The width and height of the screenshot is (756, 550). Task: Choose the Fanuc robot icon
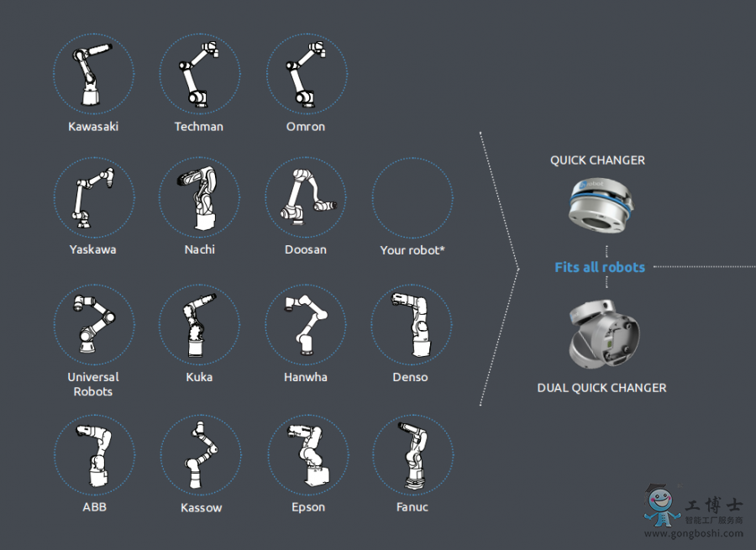pos(412,454)
